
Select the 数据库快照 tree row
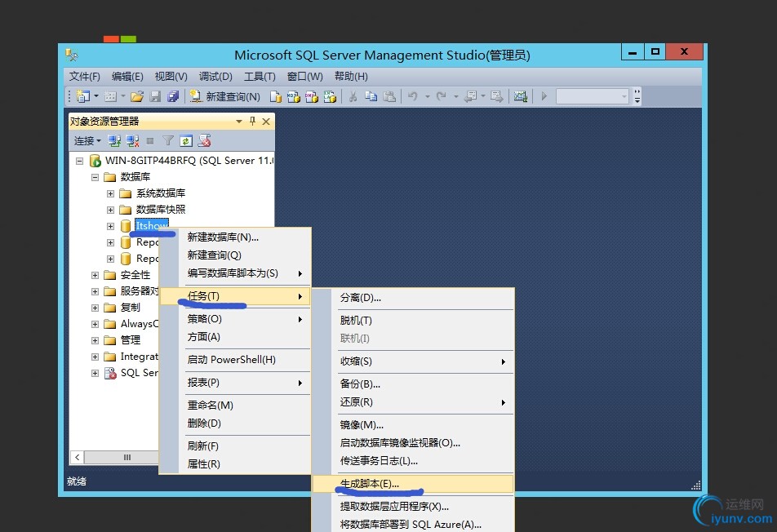[161, 210]
